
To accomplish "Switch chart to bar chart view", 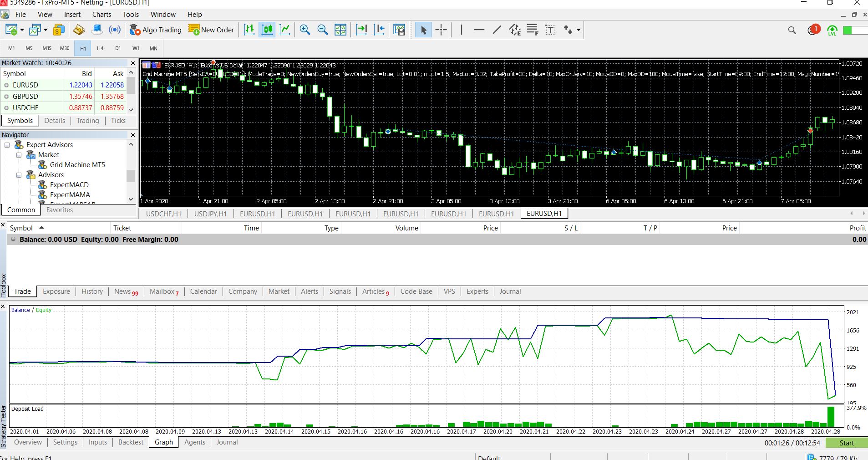I will [249, 30].
